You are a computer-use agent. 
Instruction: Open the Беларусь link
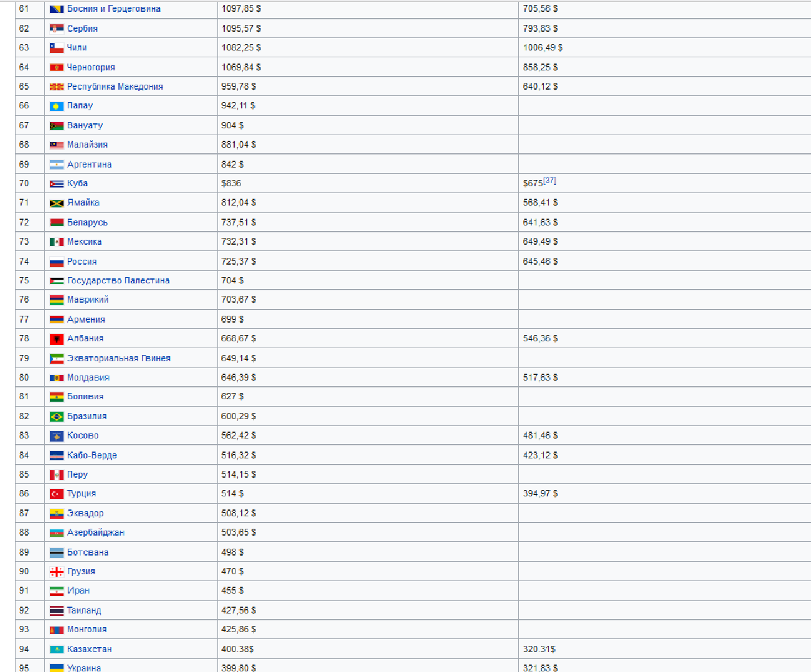click(x=87, y=222)
